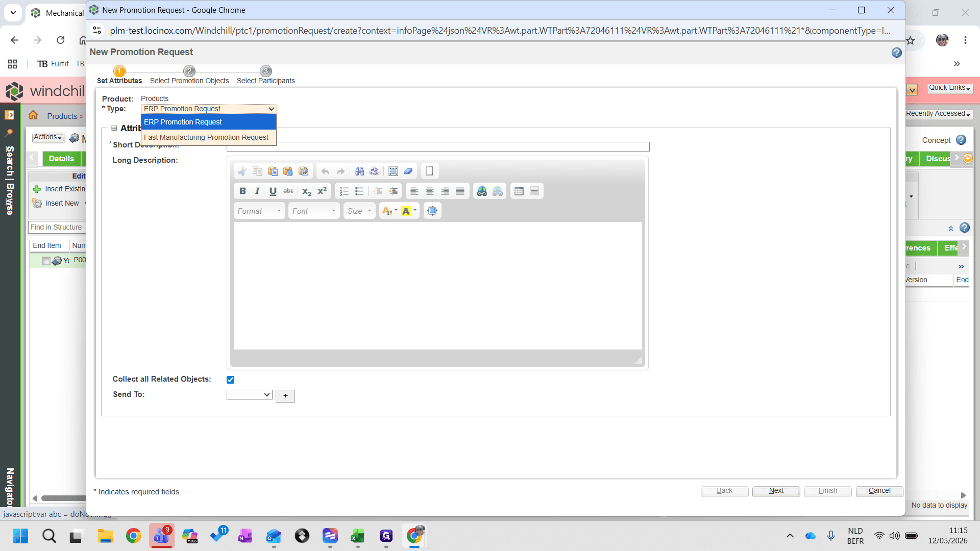Open Microsoft Teams from the taskbar
980x551 pixels.
click(x=161, y=536)
